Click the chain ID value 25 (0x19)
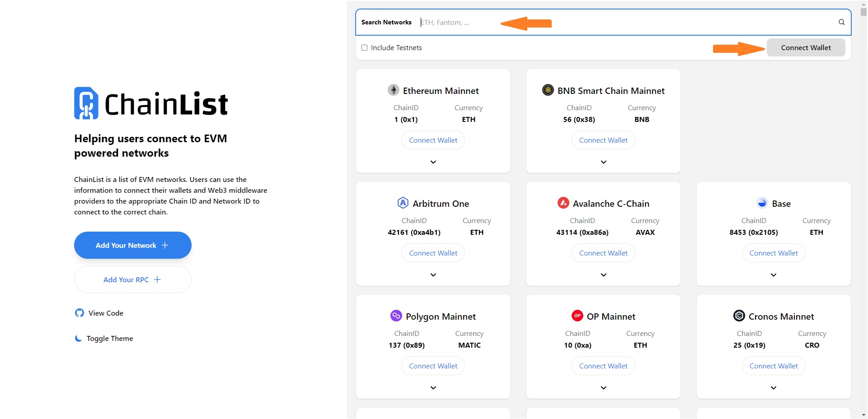 click(x=749, y=345)
